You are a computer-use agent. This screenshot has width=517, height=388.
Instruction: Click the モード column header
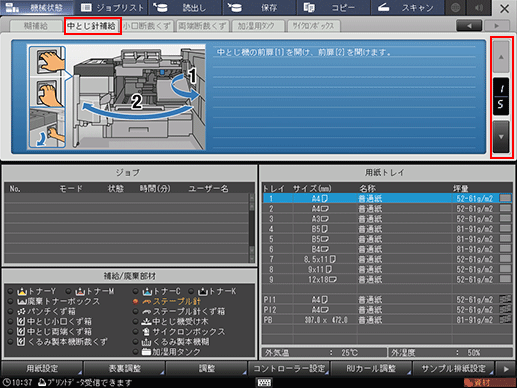pyautogui.click(x=71, y=189)
